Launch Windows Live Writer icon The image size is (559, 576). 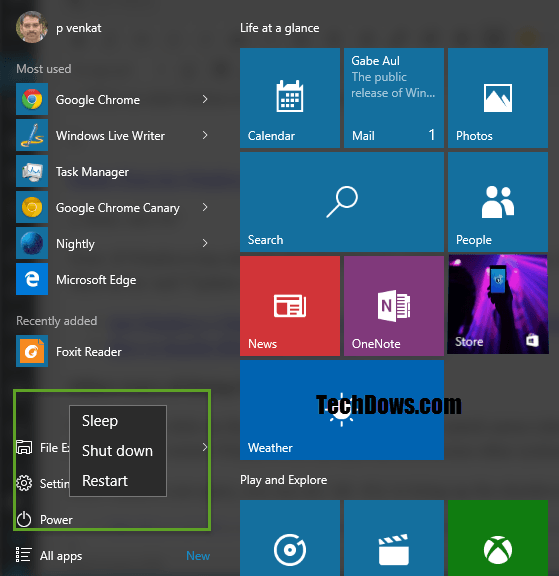(x=32, y=135)
